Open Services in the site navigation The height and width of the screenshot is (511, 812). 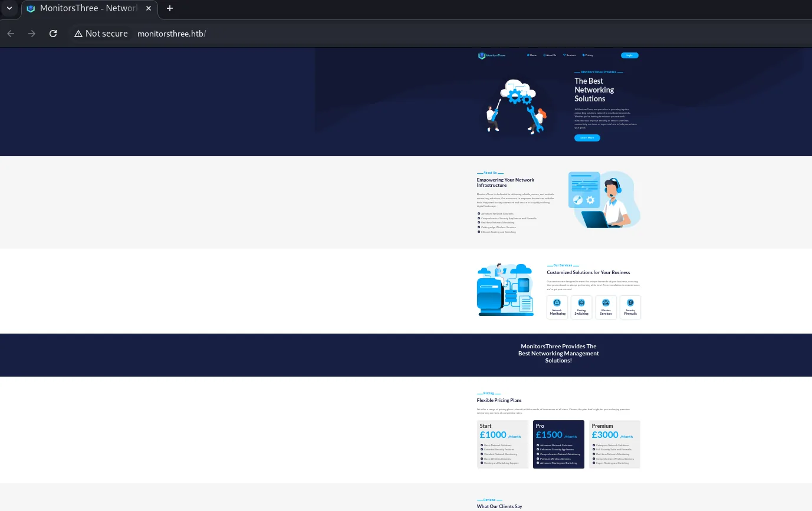coord(569,55)
